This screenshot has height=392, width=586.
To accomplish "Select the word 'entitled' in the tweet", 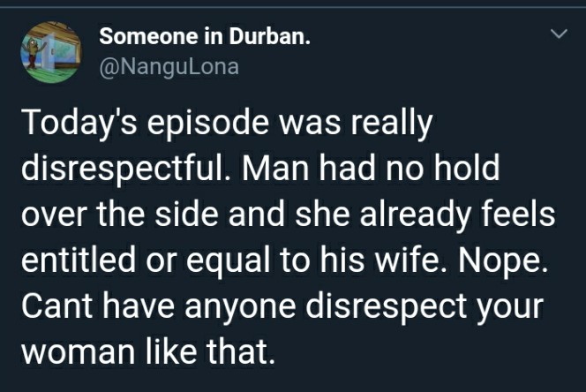I will click(x=79, y=260).
